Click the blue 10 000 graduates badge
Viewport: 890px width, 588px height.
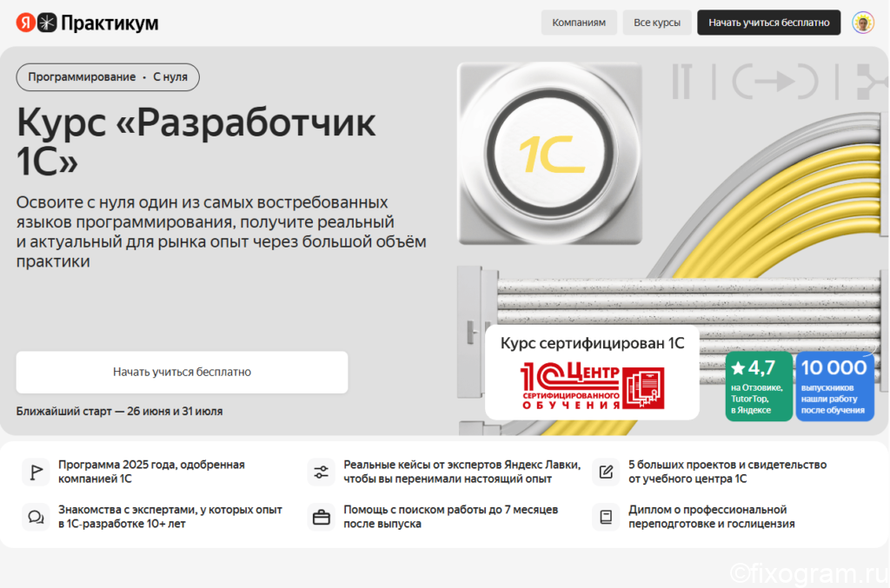(834, 386)
